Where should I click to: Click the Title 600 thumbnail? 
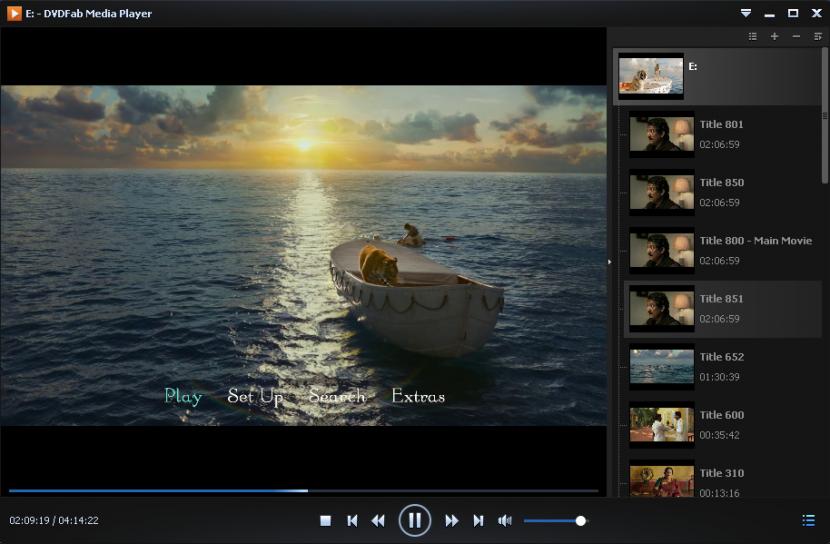[662, 425]
